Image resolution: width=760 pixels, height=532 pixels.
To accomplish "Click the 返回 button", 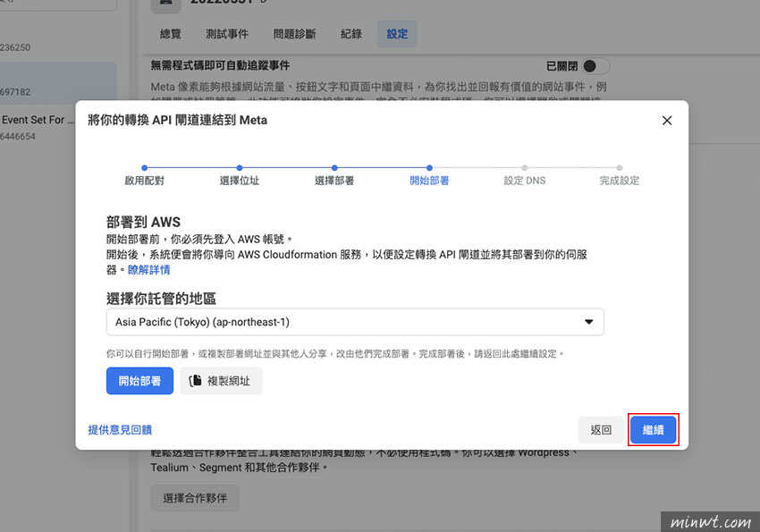I will tap(601, 430).
